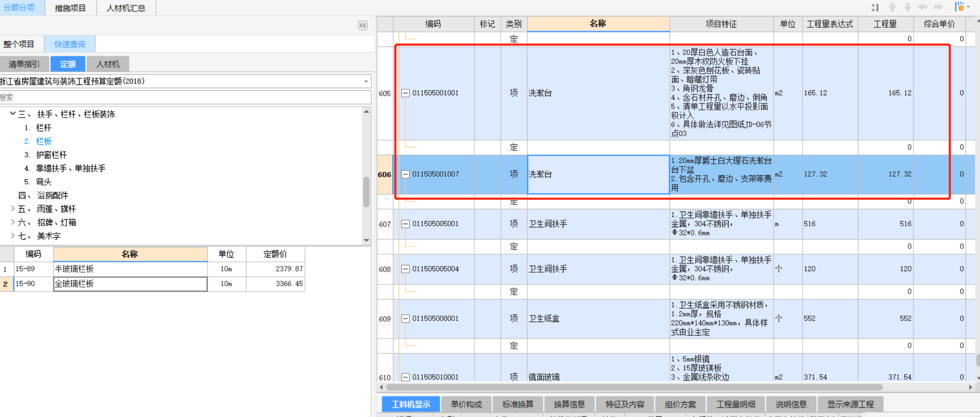980x417 pixels.
Task: Switch to the 人材机汇总 tab
Action: pyautogui.click(x=126, y=8)
